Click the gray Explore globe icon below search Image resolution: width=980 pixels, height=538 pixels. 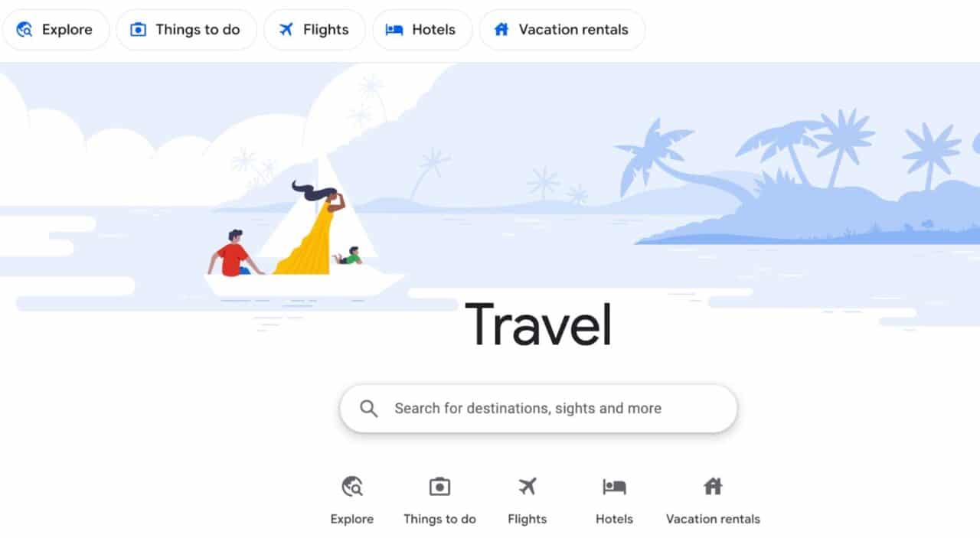[x=352, y=486]
